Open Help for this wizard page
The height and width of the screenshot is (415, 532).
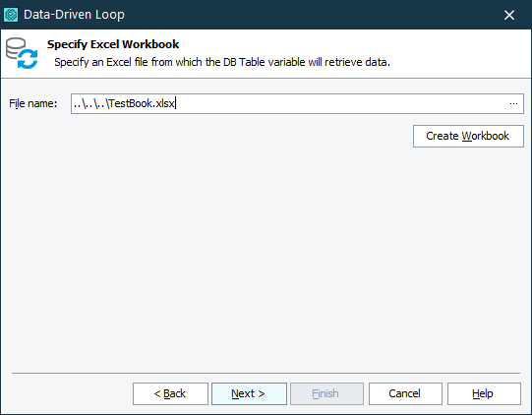coord(484,393)
